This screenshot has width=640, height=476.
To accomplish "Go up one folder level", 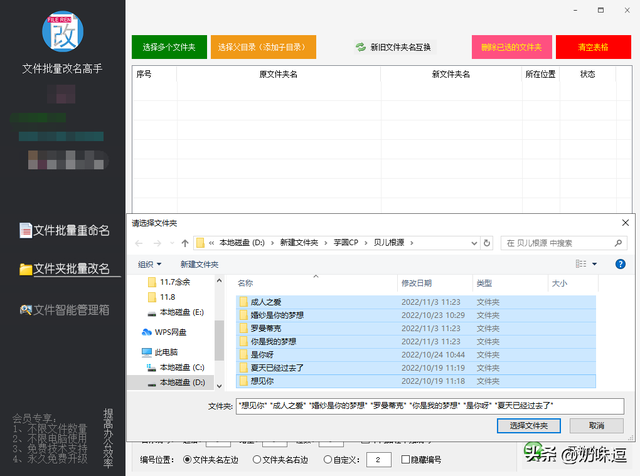I will [x=185, y=243].
